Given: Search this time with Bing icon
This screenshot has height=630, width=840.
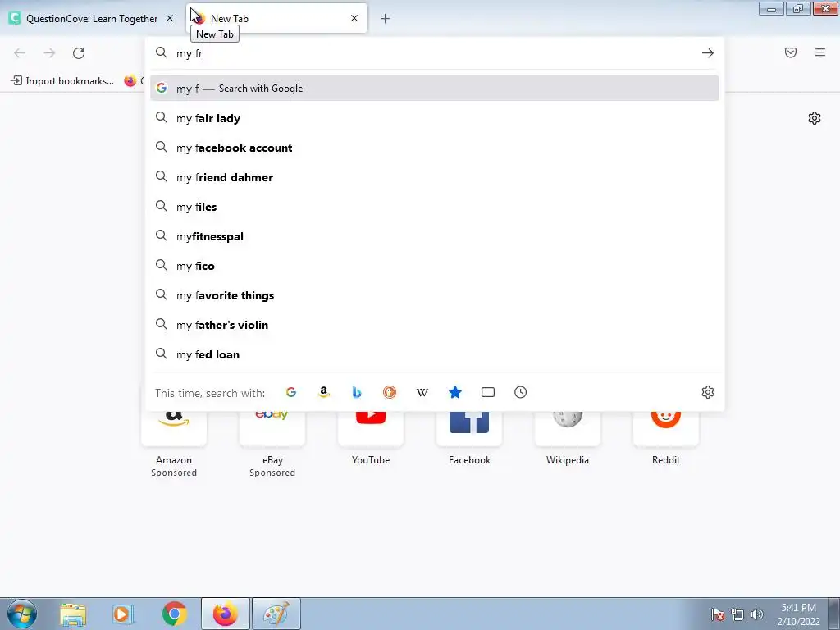Looking at the screenshot, I should [356, 392].
